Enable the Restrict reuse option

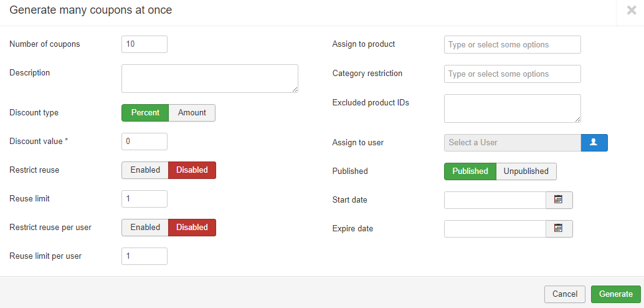click(145, 170)
